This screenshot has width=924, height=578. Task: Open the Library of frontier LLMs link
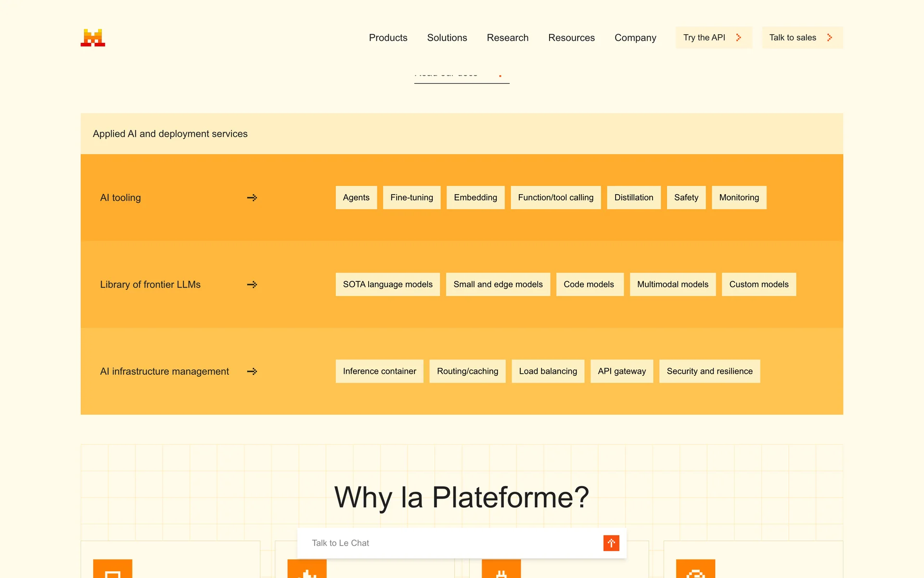coord(150,285)
